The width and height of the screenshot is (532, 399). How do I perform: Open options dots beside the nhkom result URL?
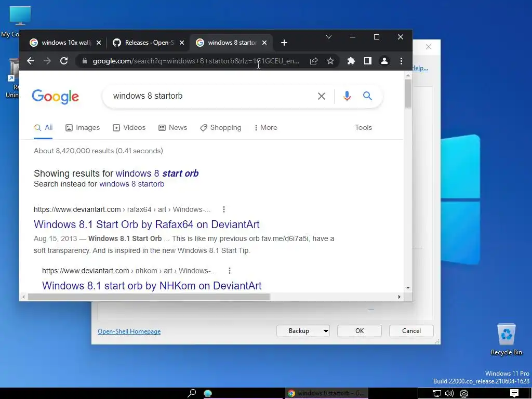pos(230,271)
